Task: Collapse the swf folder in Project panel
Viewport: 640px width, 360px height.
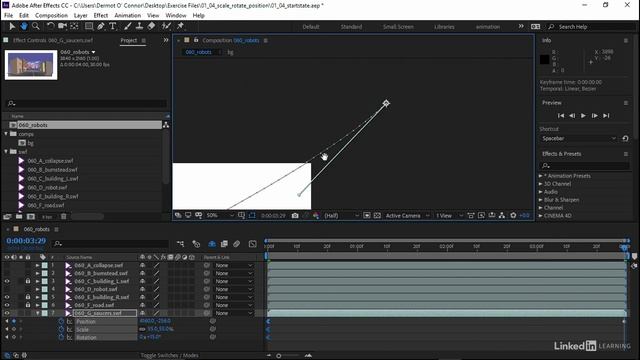Action: tap(6, 151)
